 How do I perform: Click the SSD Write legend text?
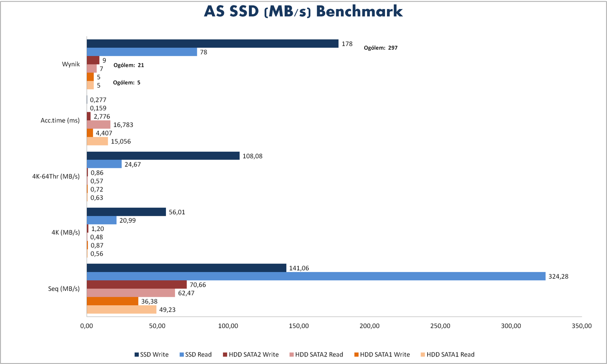click(x=154, y=355)
